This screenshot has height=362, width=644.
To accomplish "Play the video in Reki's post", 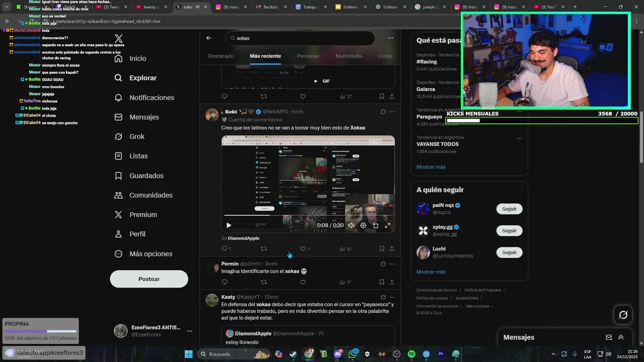I will pyautogui.click(x=229, y=225).
